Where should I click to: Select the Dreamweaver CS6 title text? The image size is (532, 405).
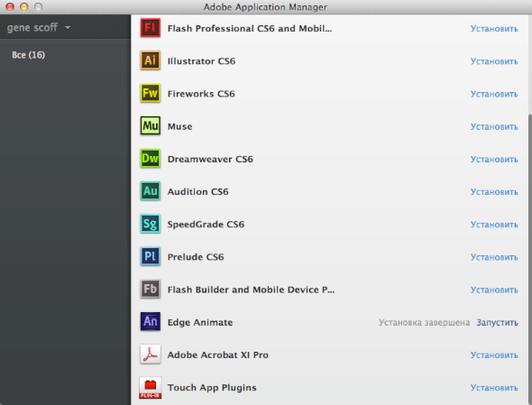pyautogui.click(x=210, y=160)
